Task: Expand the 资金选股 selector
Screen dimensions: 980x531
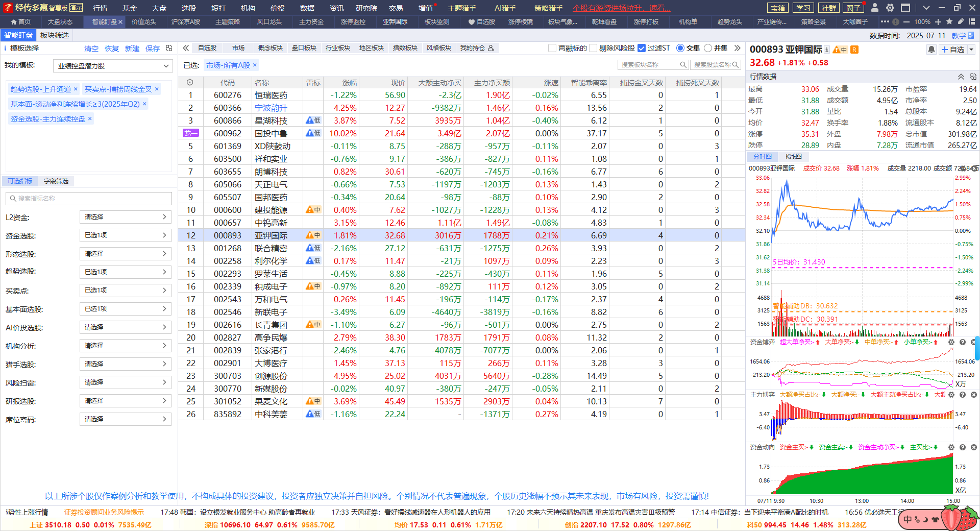Action: tap(126, 235)
